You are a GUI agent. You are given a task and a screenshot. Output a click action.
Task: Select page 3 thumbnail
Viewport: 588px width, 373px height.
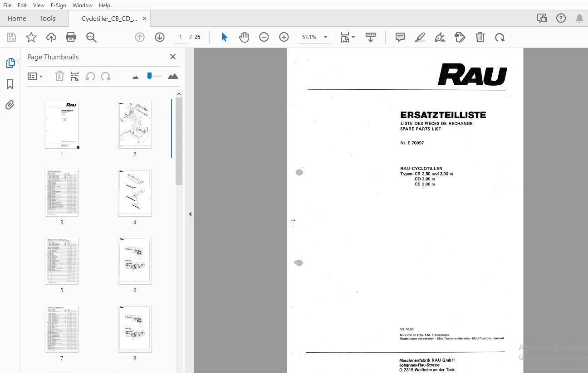click(62, 193)
